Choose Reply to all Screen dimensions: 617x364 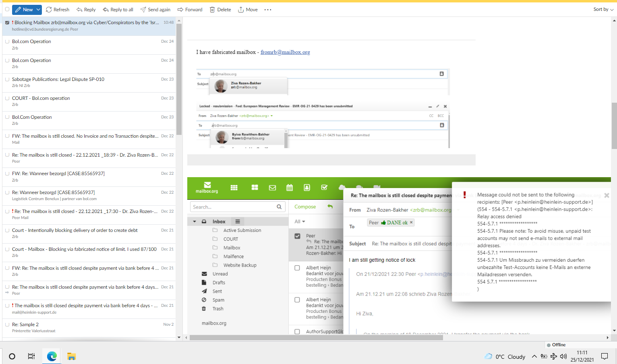118,10
